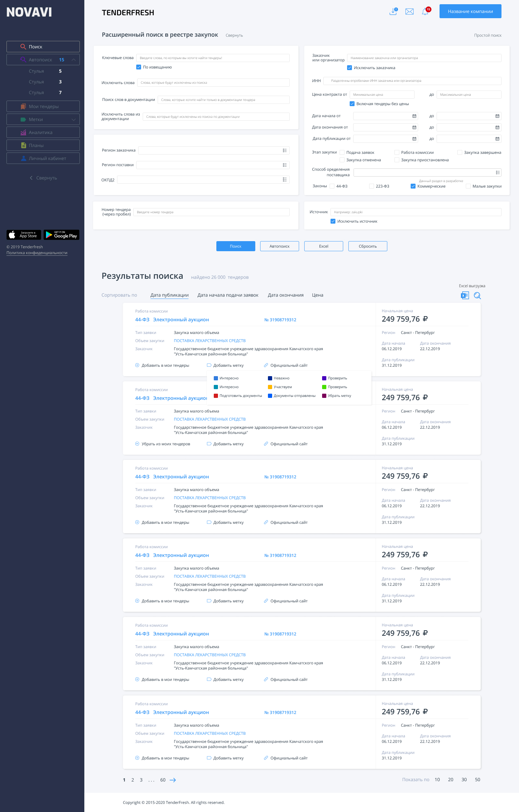
Task: Toggle the Исключить источник checkbox
Action: click(333, 221)
